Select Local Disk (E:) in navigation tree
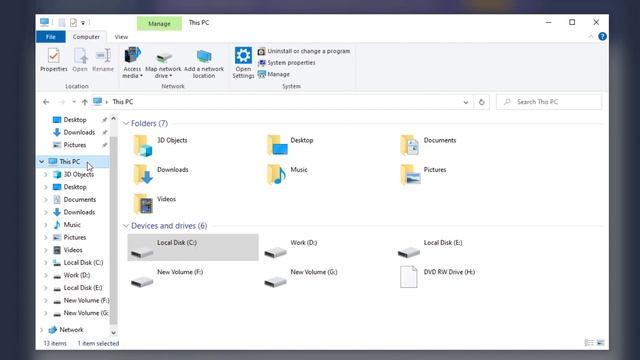Screen dimensions: 640x360 coord(83,288)
